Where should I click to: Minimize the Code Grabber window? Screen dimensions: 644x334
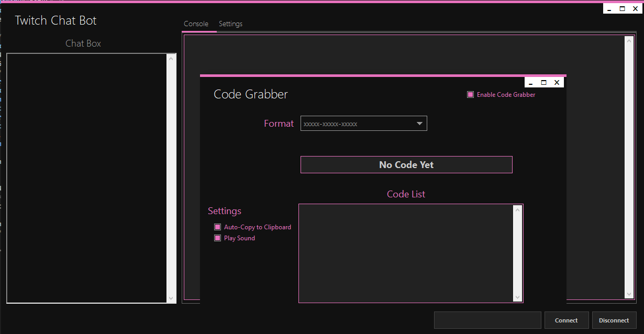(x=531, y=83)
